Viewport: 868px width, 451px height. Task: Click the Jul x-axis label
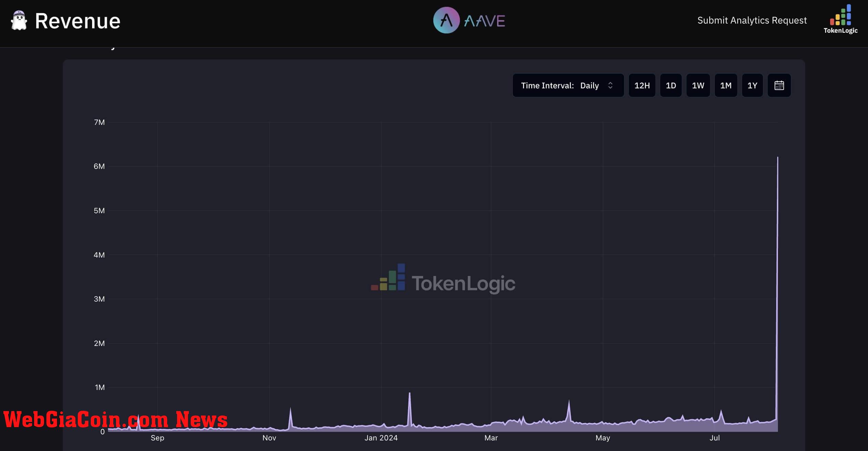pyautogui.click(x=714, y=438)
